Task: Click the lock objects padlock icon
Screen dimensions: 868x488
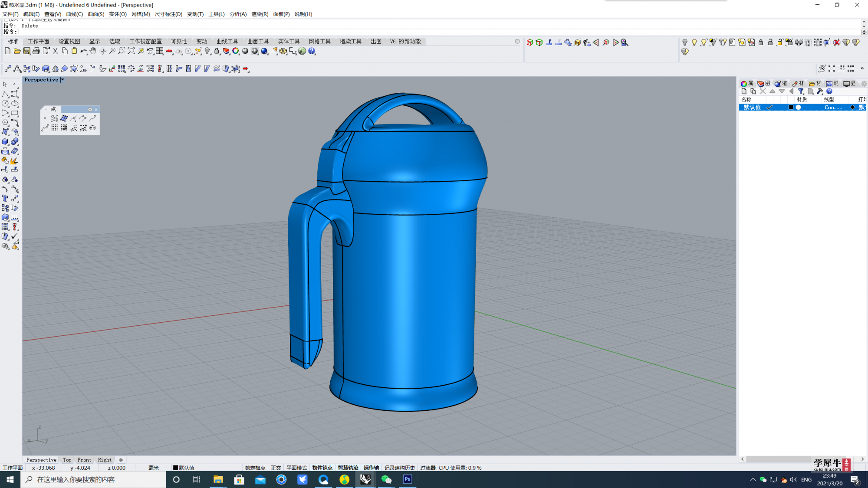Action: point(217,51)
